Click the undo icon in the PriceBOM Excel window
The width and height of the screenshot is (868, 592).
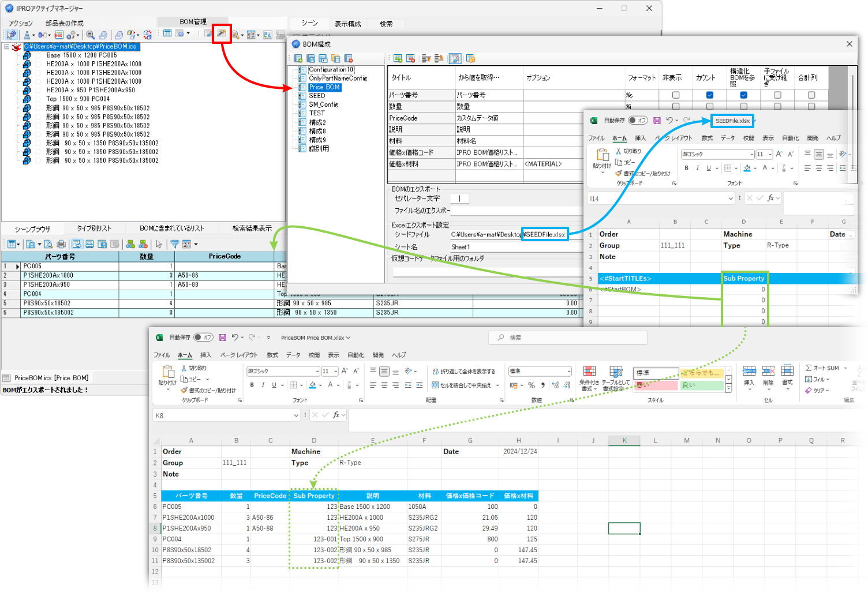click(235, 338)
